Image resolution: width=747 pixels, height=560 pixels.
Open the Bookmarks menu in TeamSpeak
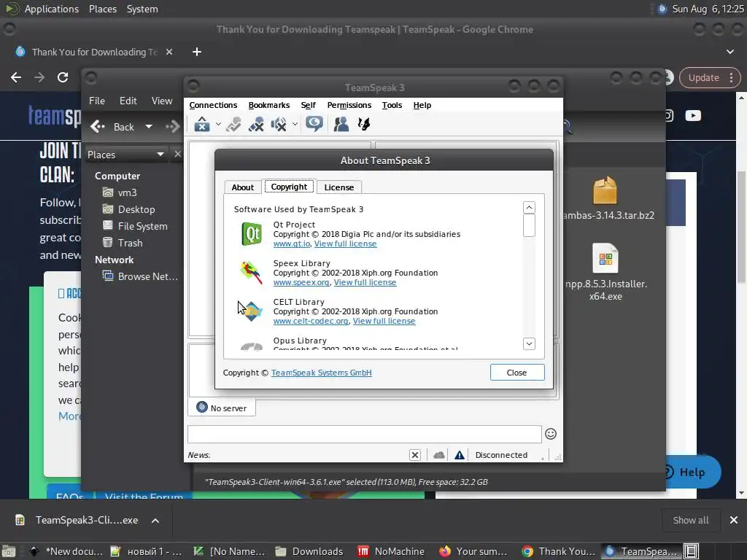pyautogui.click(x=268, y=105)
